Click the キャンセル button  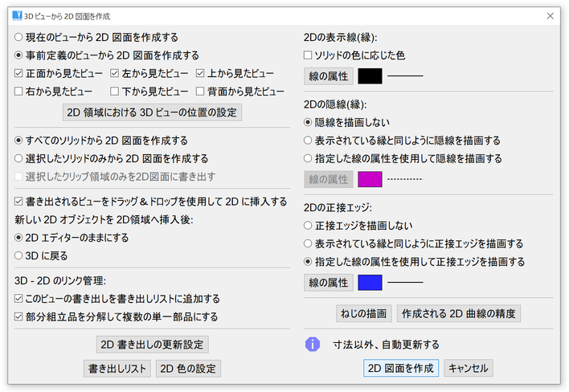coord(468,368)
